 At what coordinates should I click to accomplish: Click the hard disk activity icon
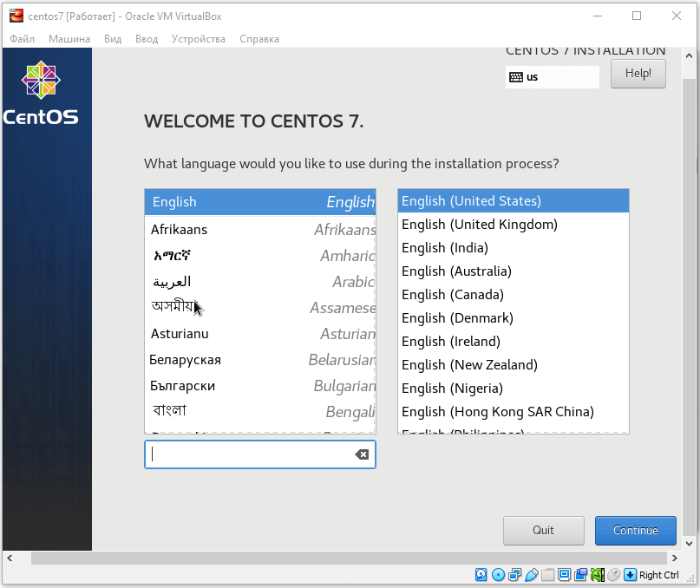coord(481,574)
